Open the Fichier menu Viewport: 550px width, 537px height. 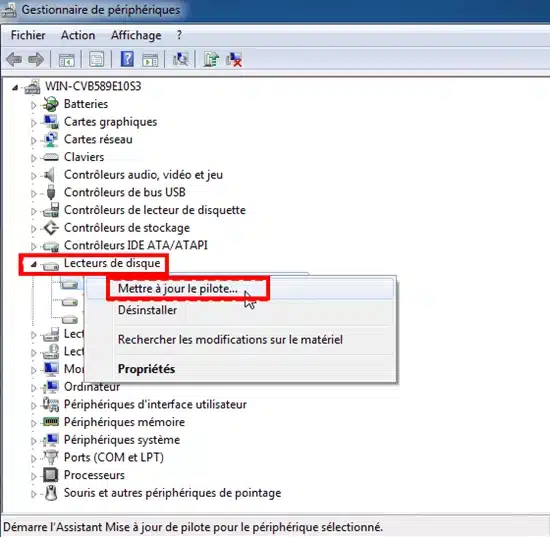(28, 35)
